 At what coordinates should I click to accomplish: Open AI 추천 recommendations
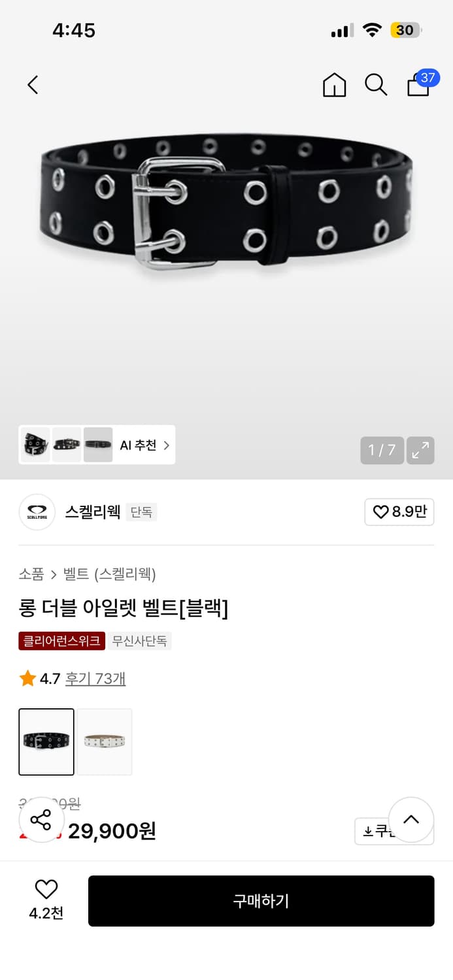pos(144,445)
